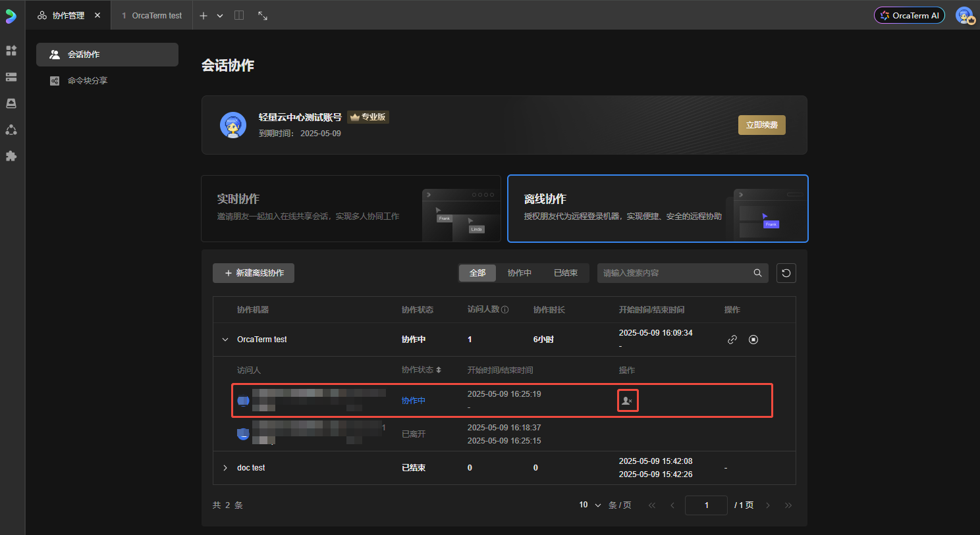This screenshot has width=980, height=535.
Task: Filter by 已结束
Action: coord(566,273)
